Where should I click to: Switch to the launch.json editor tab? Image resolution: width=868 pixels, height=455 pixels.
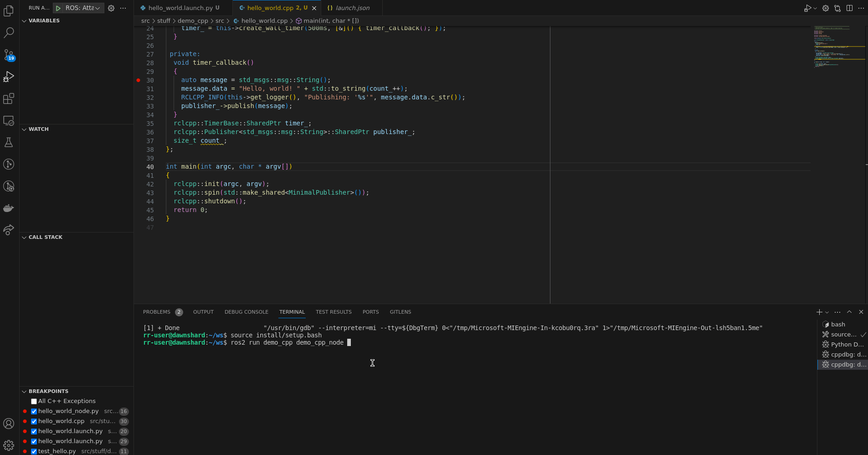click(x=353, y=8)
